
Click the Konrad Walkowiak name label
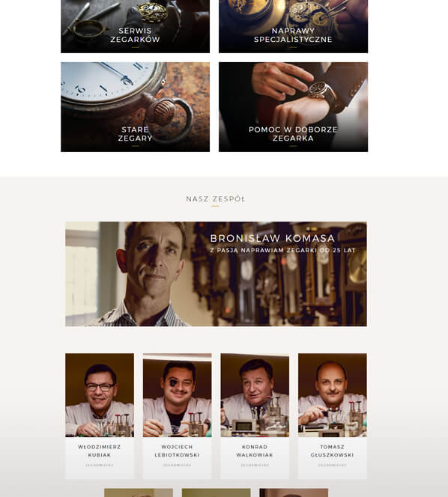(255, 451)
